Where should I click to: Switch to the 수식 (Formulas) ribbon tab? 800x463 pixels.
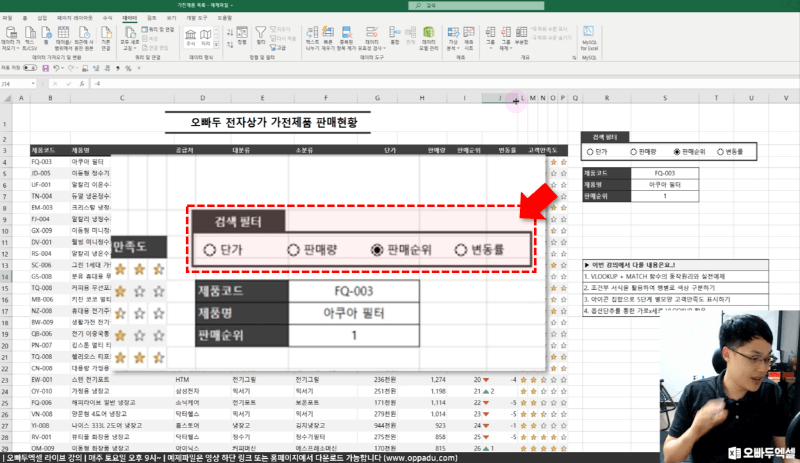(107, 19)
